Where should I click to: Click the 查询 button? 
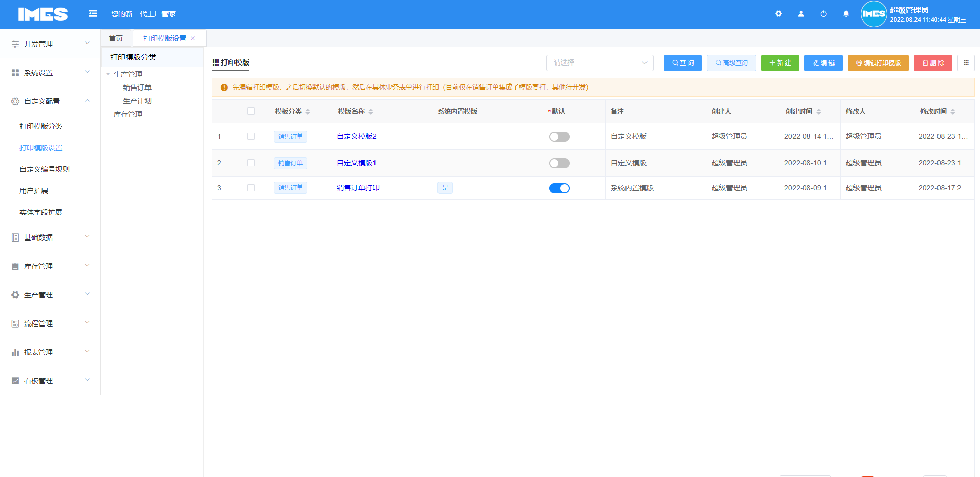(x=683, y=63)
